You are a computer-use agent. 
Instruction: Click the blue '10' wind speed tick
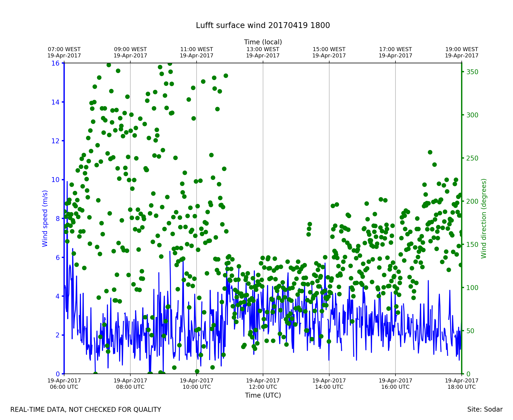[x=55, y=180]
